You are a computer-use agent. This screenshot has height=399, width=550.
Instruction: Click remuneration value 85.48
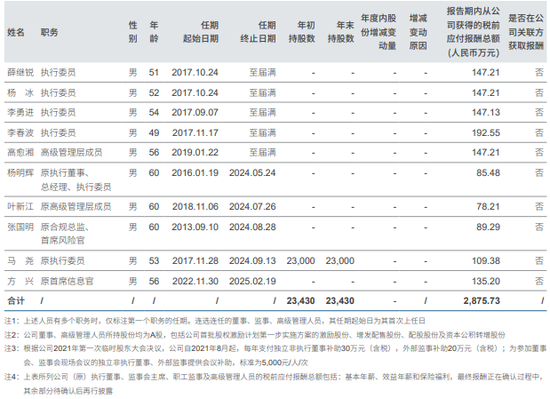point(488,173)
